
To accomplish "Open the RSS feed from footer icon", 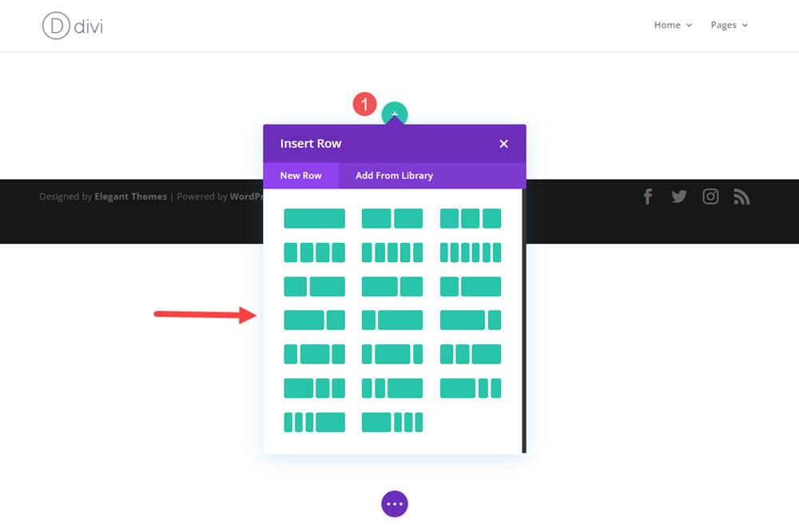I will point(741,196).
